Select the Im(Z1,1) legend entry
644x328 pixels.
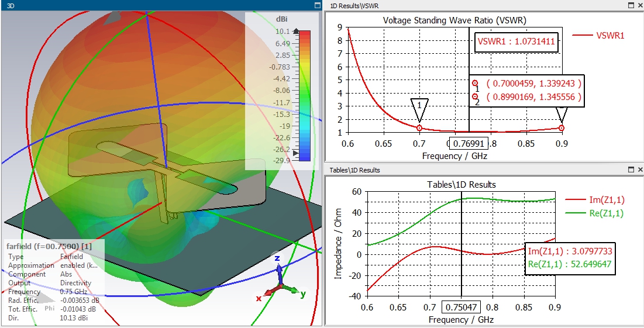pyautogui.click(x=595, y=200)
